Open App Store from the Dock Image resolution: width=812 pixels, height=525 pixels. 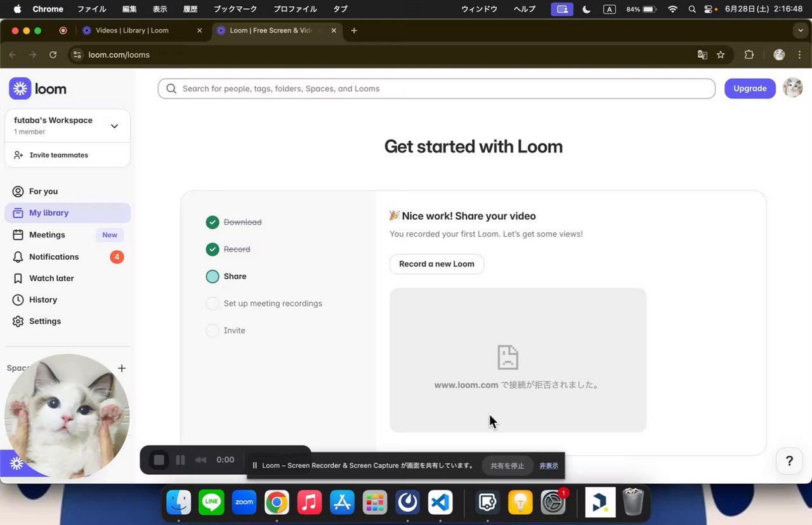coord(343,503)
